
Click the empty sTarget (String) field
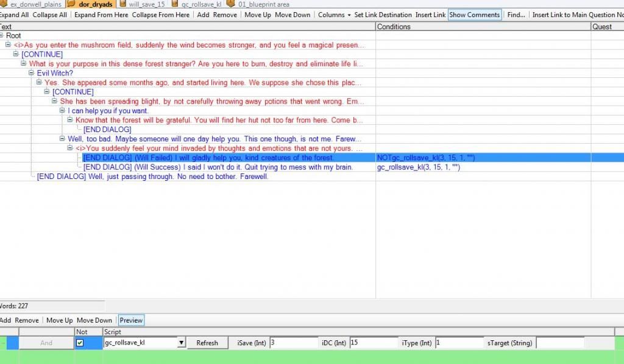[x=559, y=343]
